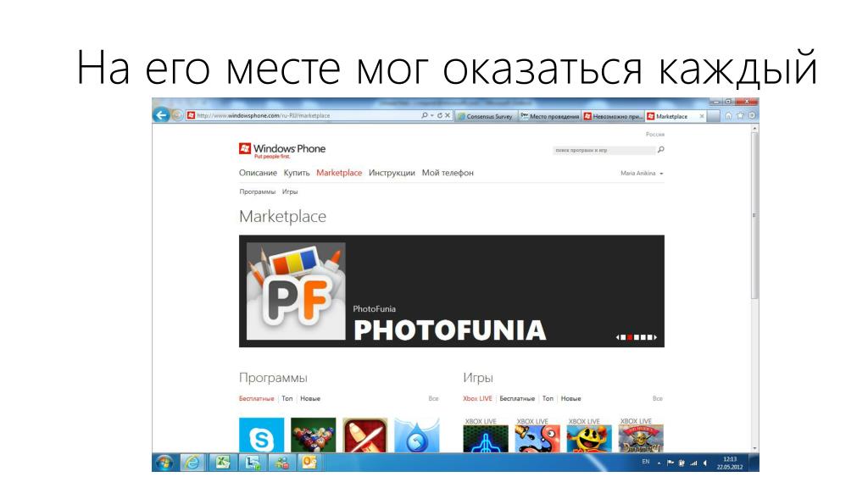The width and height of the screenshot is (868, 488).
Task: Show hidden tray icons arrow
Action: coord(659,463)
